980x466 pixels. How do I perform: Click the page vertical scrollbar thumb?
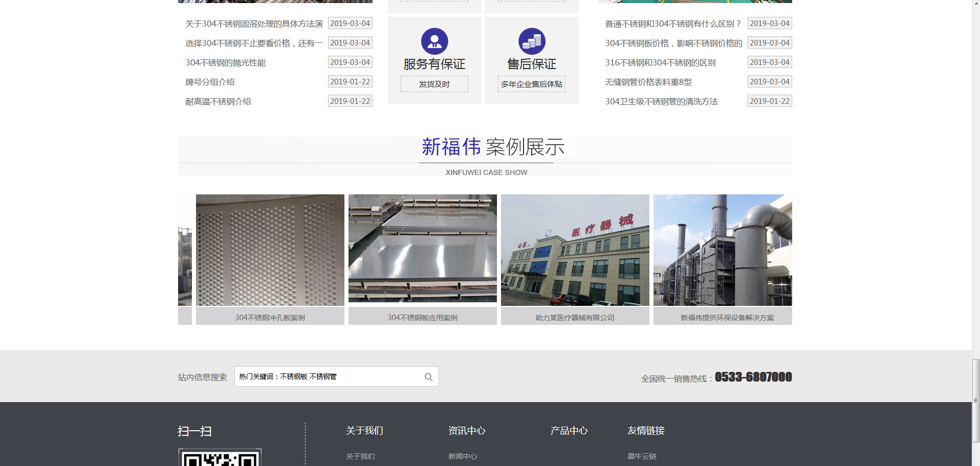coord(976,400)
